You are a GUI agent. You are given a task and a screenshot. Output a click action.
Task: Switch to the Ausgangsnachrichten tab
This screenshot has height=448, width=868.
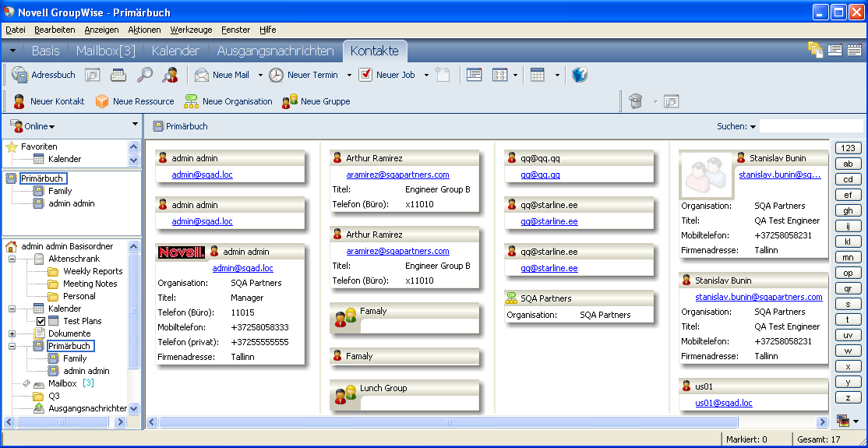tap(275, 51)
